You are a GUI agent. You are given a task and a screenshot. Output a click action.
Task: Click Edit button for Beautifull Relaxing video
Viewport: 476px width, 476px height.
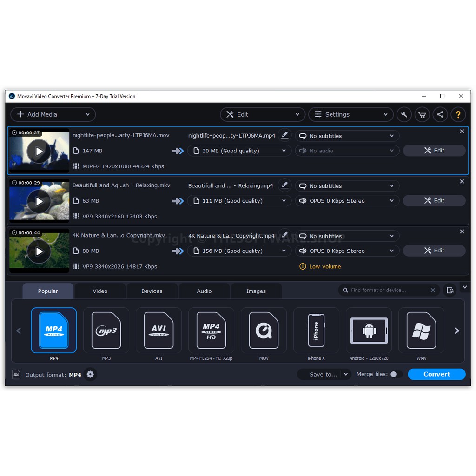pos(434,200)
